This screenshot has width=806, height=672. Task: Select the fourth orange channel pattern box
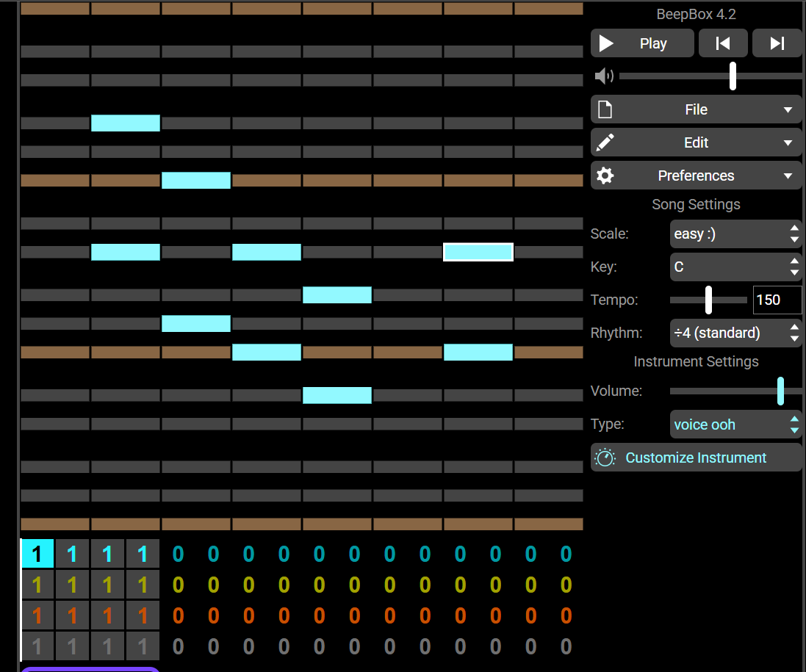coord(143,615)
